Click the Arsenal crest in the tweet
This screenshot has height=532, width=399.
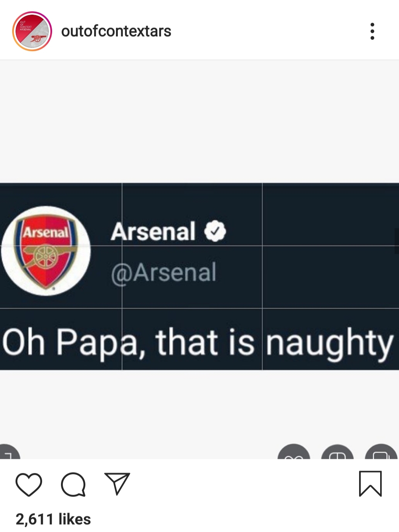click(x=46, y=251)
